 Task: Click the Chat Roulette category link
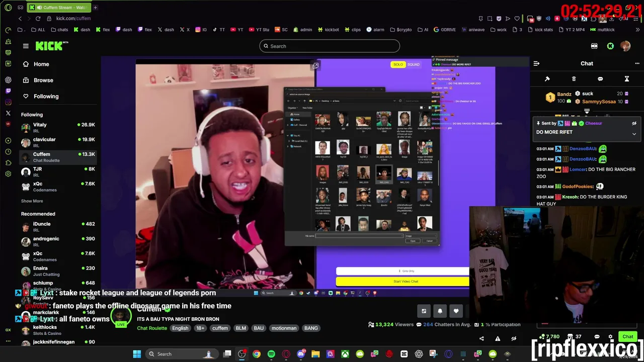152,328
